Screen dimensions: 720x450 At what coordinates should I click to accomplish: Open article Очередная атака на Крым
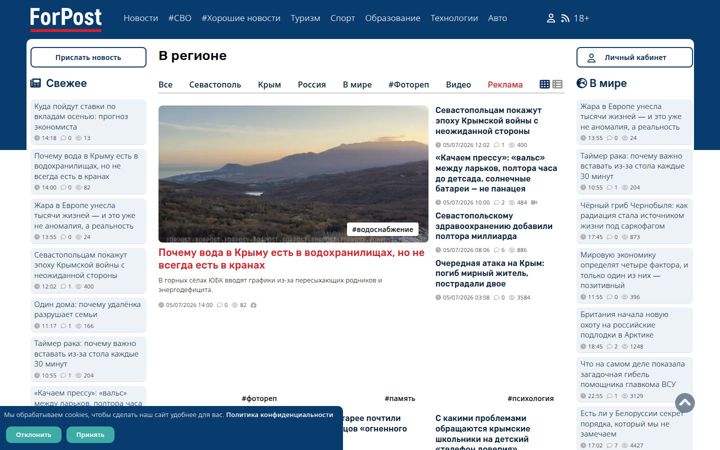[489, 273]
